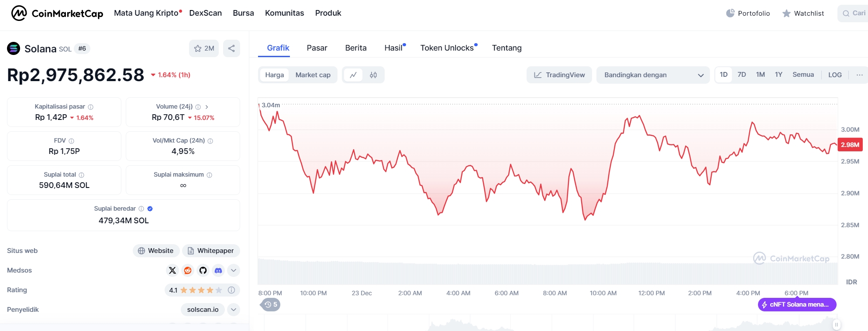
Task: Expand more Medsos social links
Action: click(x=234, y=270)
